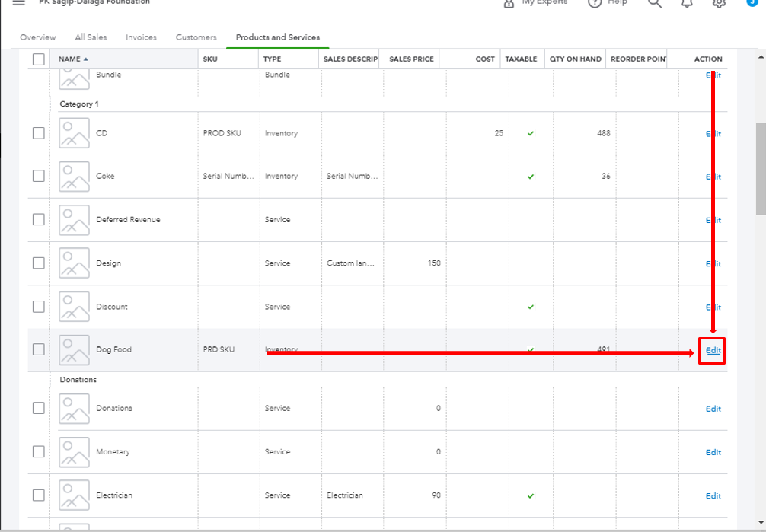Click the Donations item image placeholder
Image resolution: width=766 pixels, height=532 pixels.
pyautogui.click(x=75, y=409)
